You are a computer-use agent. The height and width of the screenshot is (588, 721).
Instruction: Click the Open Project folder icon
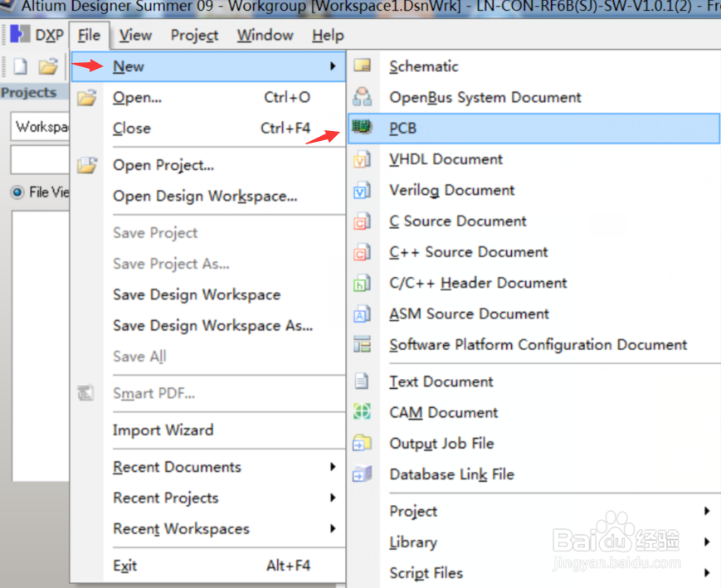(87, 165)
